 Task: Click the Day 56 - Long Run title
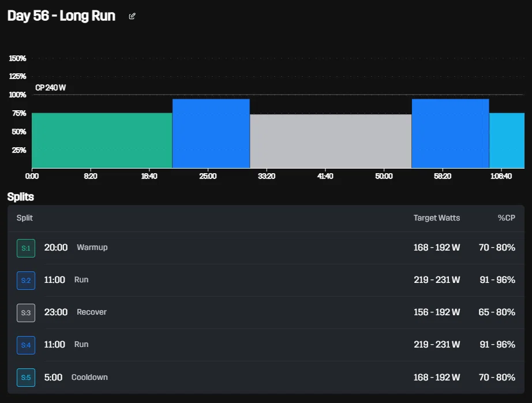click(61, 16)
